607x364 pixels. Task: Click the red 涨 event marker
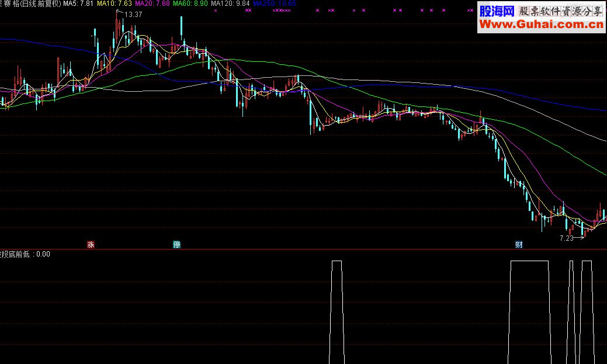pyautogui.click(x=91, y=244)
